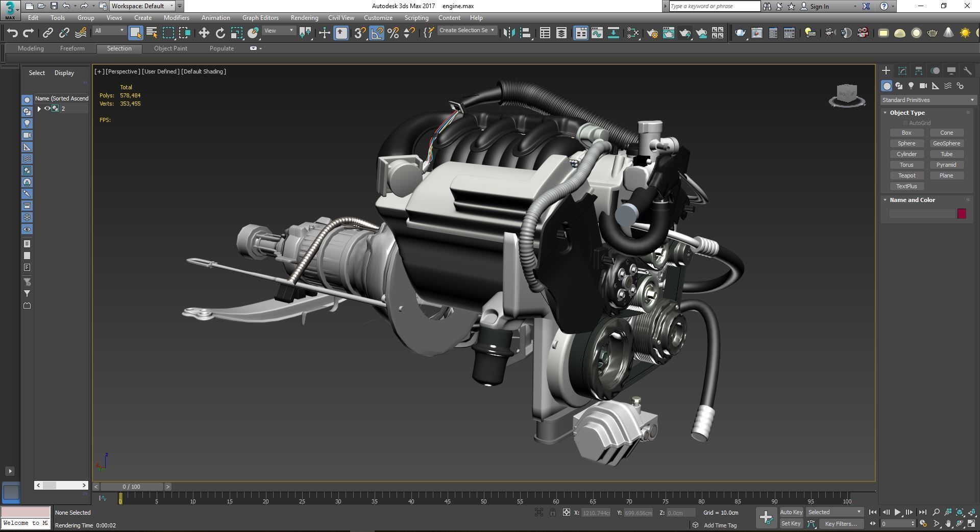This screenshot has height=532, width=980.
Task: Click the Teapot object button
Action: (x=906, y=175)
